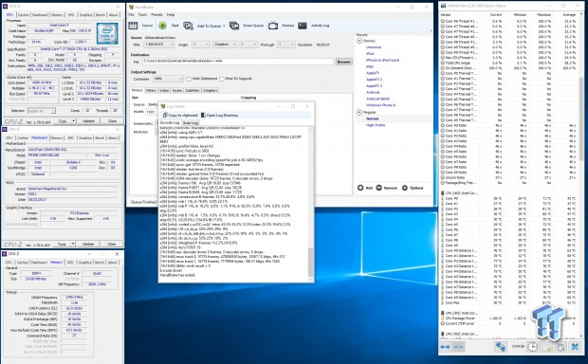This screenshot has height=364, width=588.
Task: Click Validate in CPU-Z processor window
Action: (88, 121)
